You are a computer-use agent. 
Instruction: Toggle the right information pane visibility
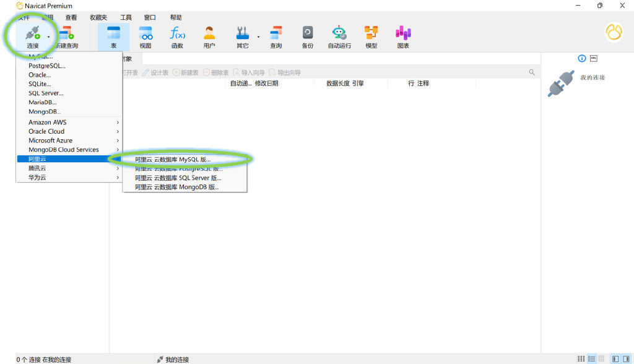pos(627,359)
